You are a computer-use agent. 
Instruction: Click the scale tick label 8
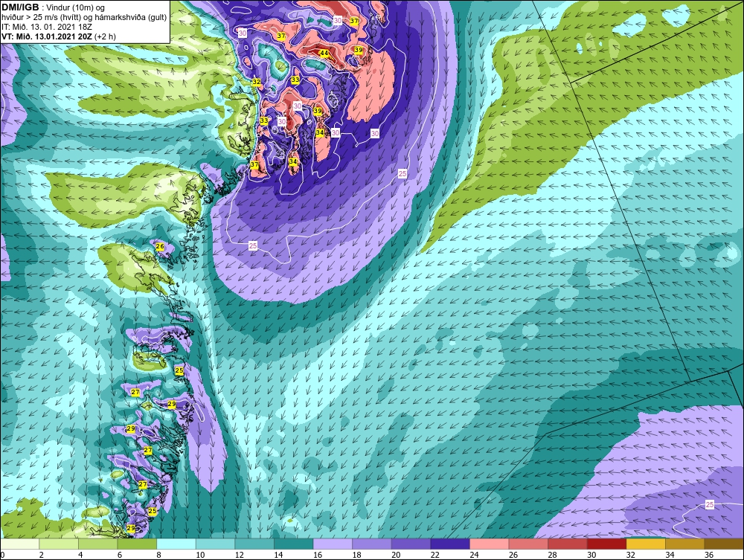pos(159,555)
